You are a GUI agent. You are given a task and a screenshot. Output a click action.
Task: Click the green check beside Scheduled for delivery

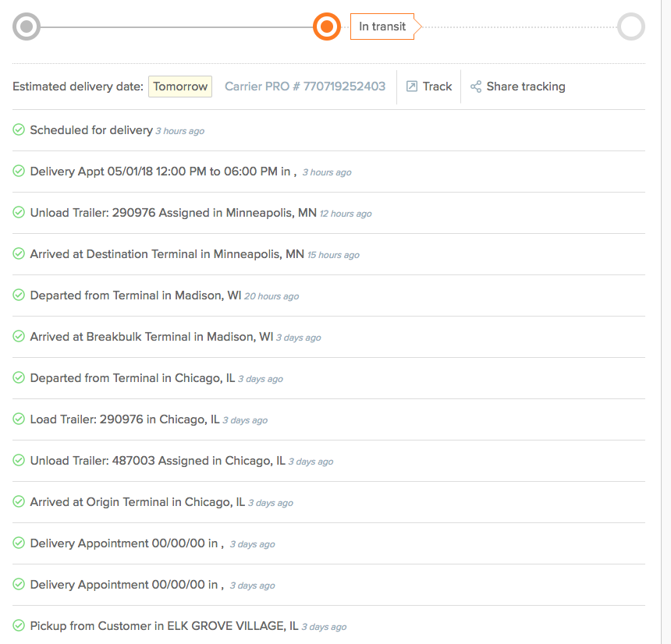(19, 129)
